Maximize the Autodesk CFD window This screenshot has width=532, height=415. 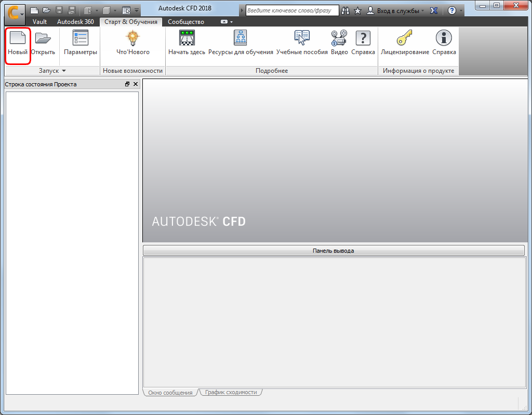pyautogui.click(x=496, y=6)
